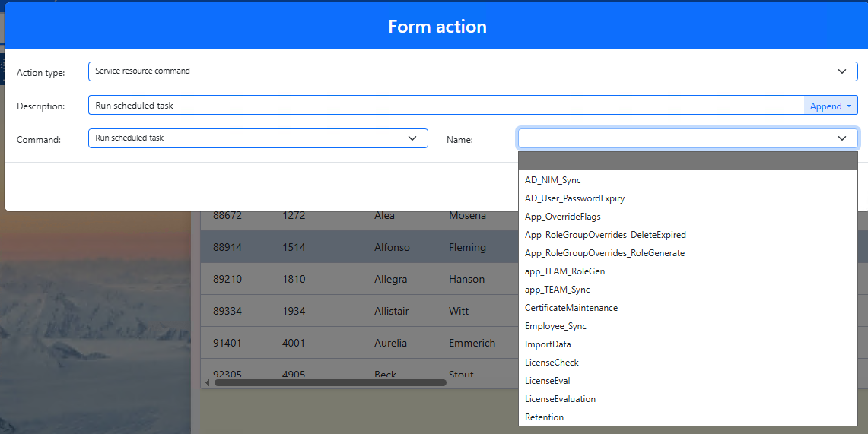
Task: Click the Description input field
Action: point(447,105)
